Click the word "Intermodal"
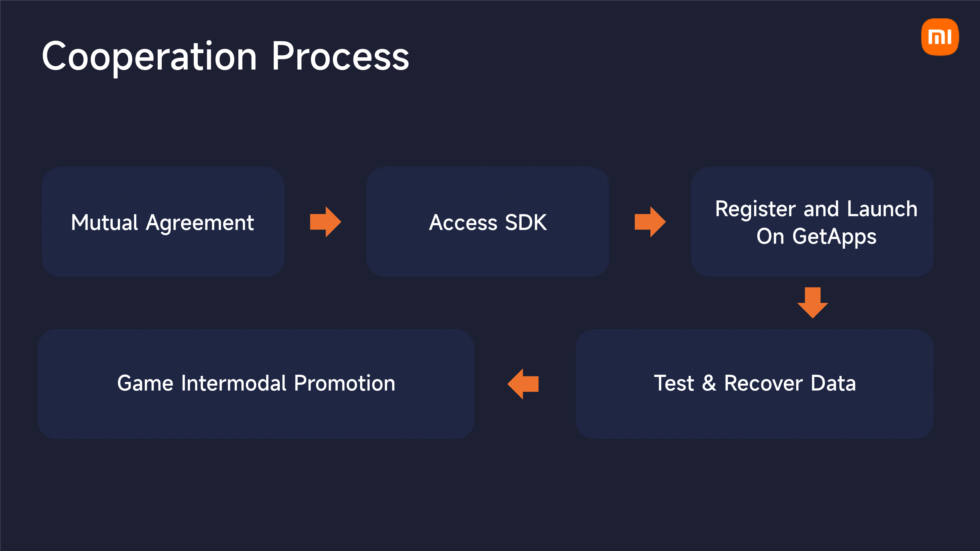Screen dimensions: 980x551 click(x=233, y=383)
